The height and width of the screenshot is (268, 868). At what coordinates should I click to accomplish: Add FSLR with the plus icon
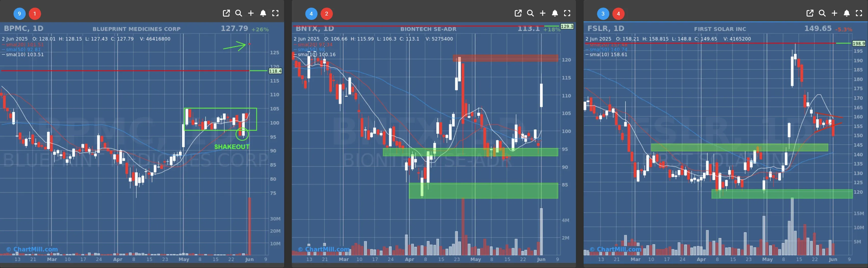coord(834,13)
